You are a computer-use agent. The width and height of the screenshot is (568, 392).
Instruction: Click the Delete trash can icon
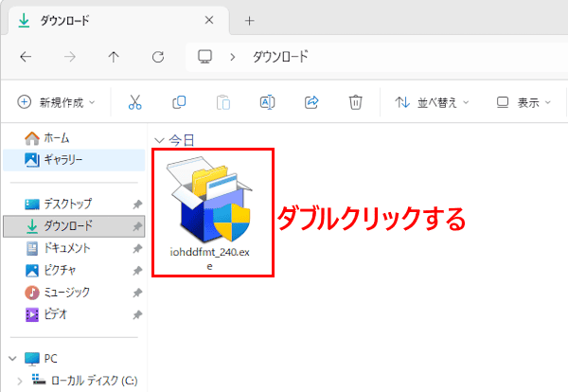[355, 102]
